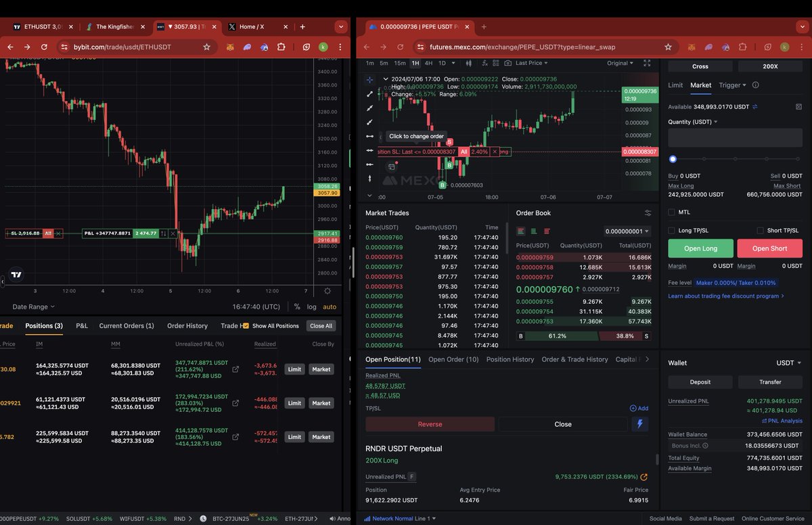
Task: Toggle log scale on Bybit chart
Action: click(x=311, y=306)
